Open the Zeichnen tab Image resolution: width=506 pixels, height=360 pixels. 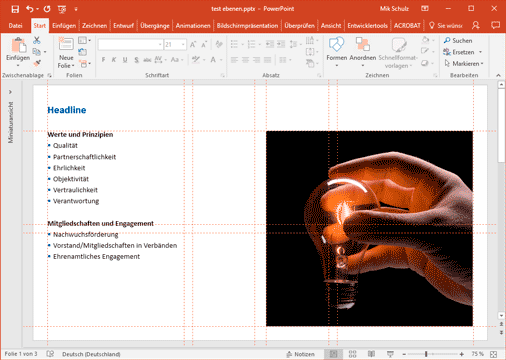[94, 26]
